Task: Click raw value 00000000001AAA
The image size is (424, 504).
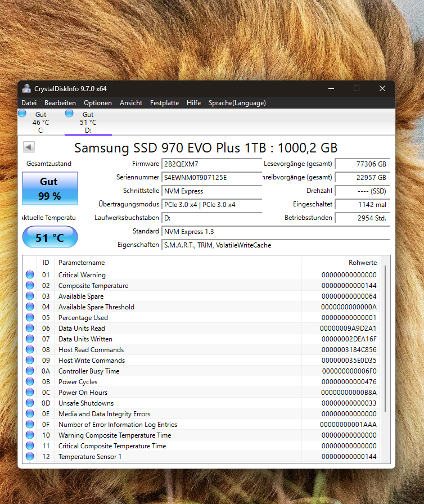Action: [x=348, y=424]
